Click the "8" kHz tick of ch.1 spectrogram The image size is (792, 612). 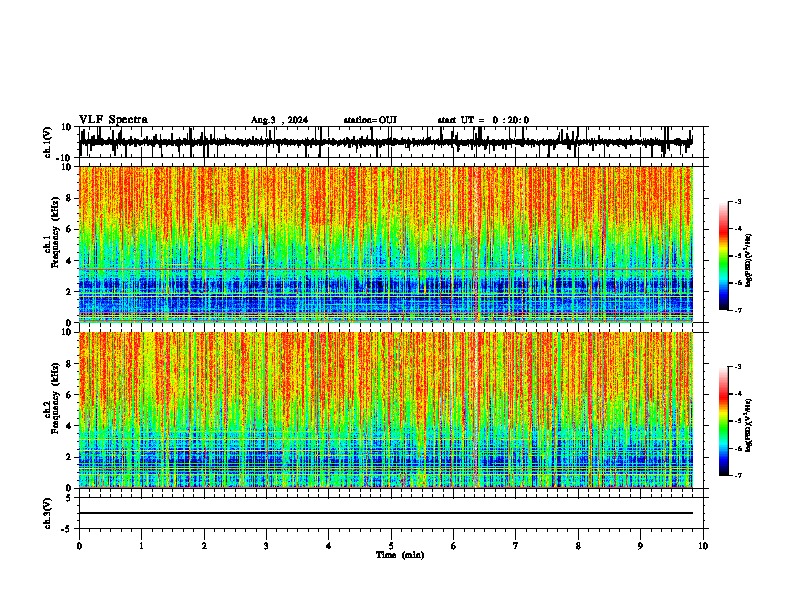[69, 198]
